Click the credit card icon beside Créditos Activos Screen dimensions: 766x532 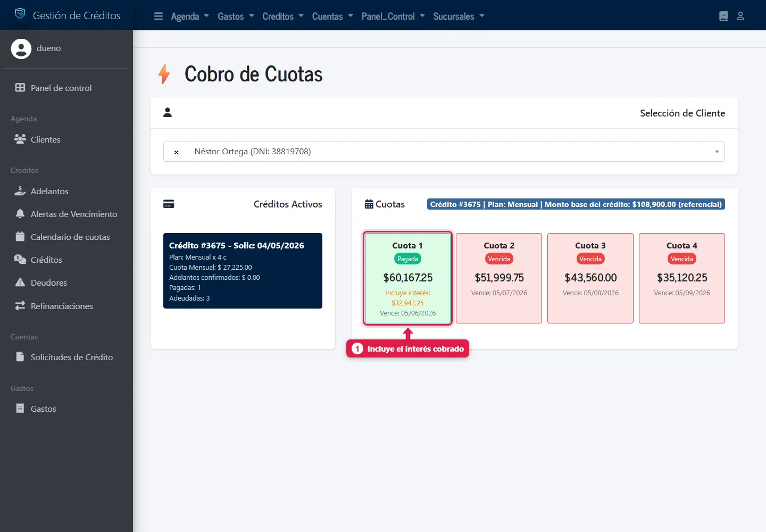(x=169, y=204)
